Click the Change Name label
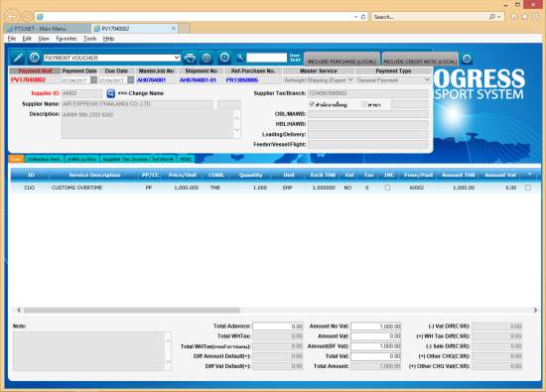This screenshot has height=392, width=546. coord(141,93)
